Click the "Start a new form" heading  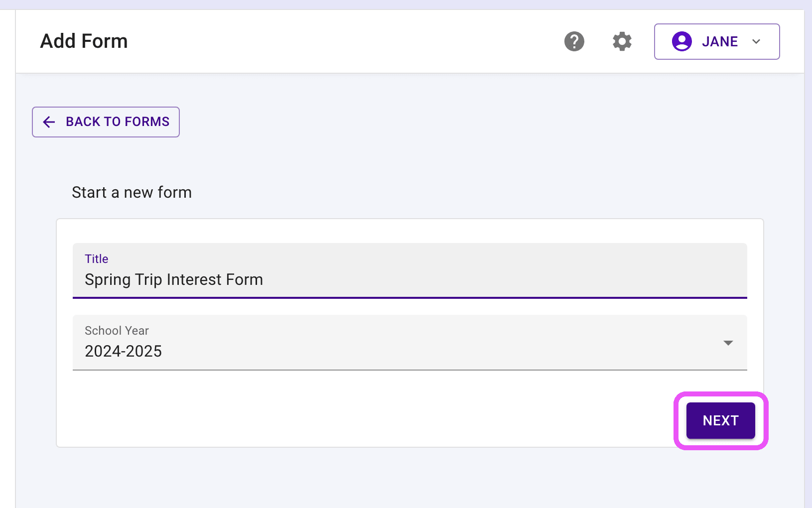pyautogui.click(x=132, y=192)
